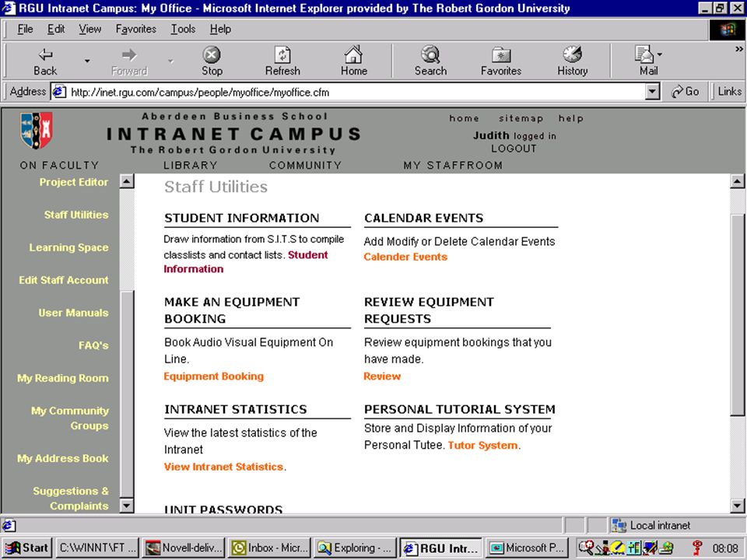The width and height of the screenshot is (747, 560).
Task: Follow the Equipment Booking link
Action: coord(213,376)
